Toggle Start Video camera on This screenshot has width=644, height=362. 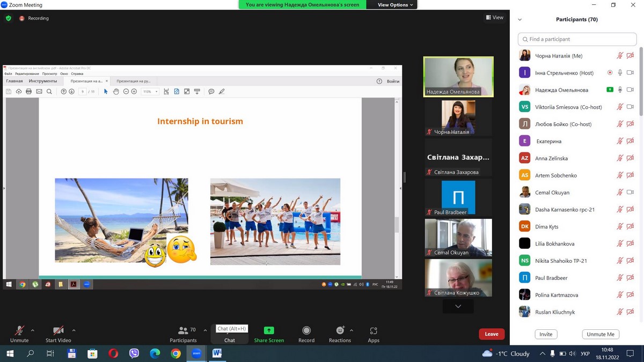[58, 331]
